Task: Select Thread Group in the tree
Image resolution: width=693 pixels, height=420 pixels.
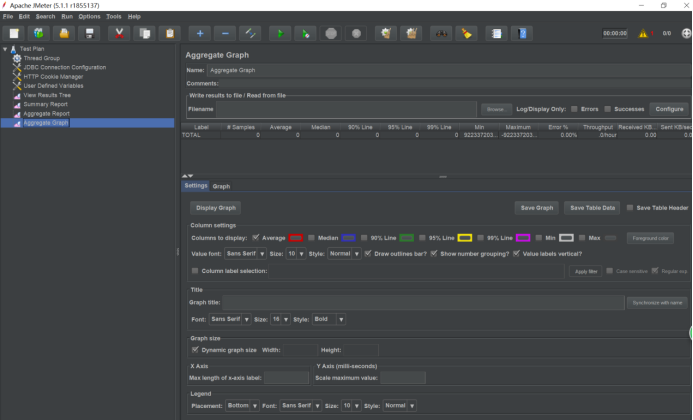Action: coord(42,58)
